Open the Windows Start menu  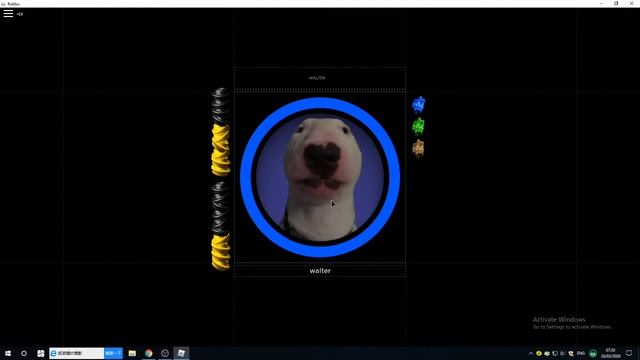(x=8, y=353)
